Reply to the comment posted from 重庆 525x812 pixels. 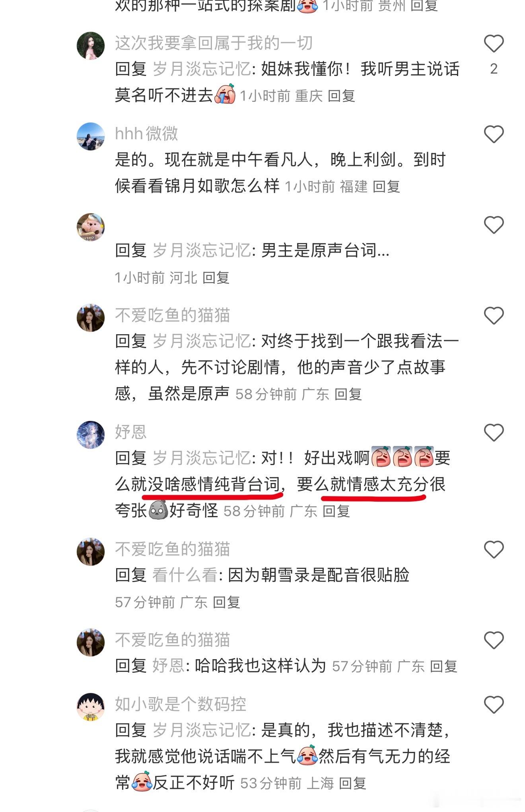[x=341, y=95]
